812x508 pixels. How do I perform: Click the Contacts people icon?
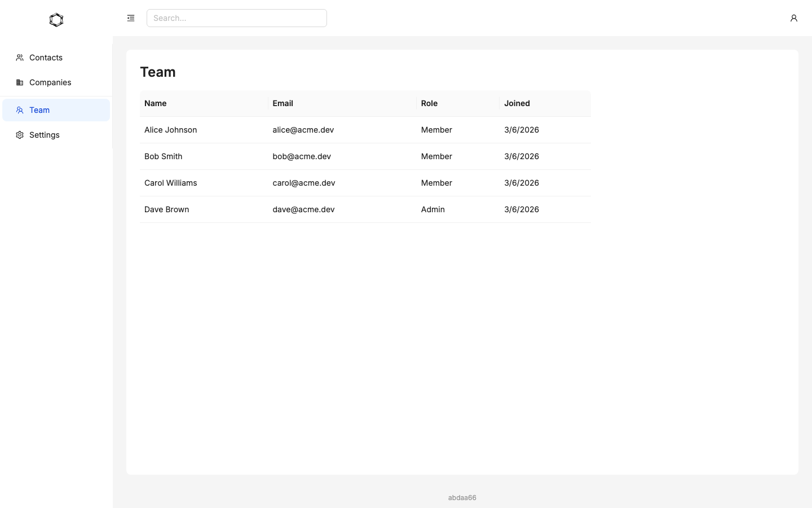[20, 58]
